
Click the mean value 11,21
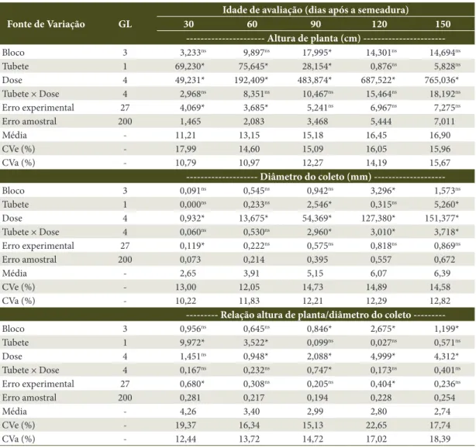(185, 135)
